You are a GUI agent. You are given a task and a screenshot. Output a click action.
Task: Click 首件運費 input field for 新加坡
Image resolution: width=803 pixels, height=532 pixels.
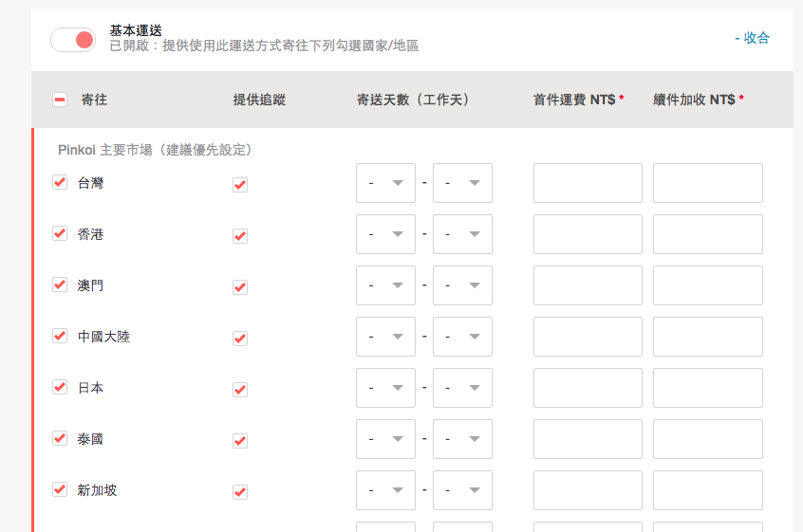(x=588, y=490)
